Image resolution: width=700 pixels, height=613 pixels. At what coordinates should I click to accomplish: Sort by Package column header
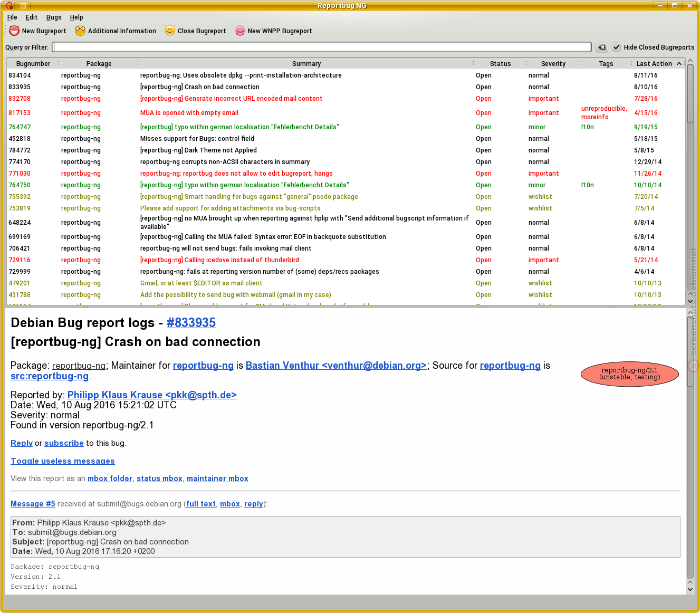pos(99,64)
